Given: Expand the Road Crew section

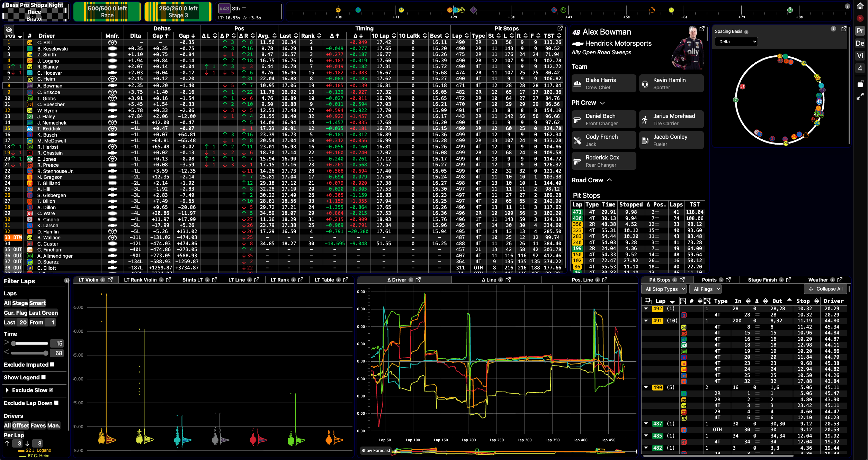Looking at the screenshot, I should (x=609, y=180).
